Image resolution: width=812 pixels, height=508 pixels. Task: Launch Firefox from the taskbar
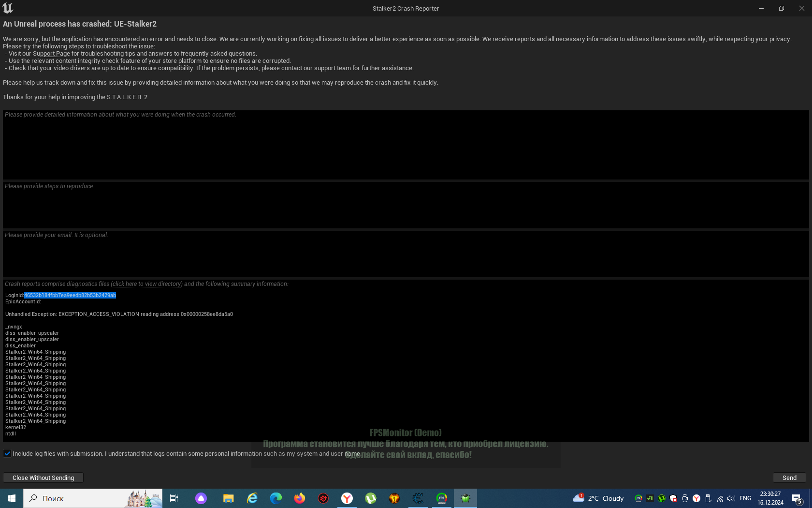(x=300, y=498)
